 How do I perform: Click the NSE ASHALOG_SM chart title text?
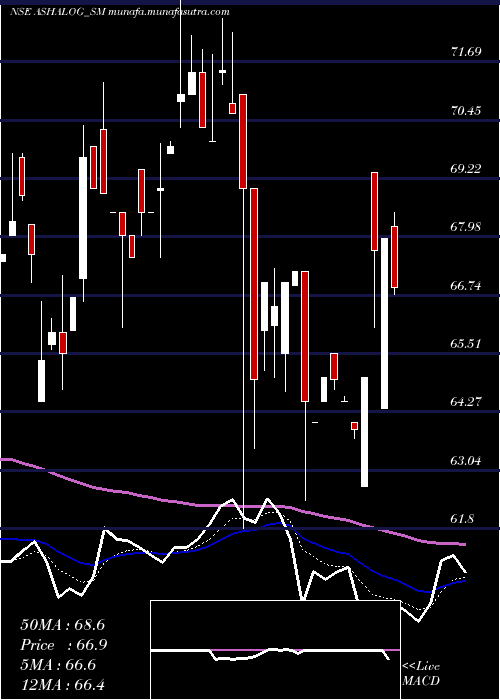[x=120, y=12]
